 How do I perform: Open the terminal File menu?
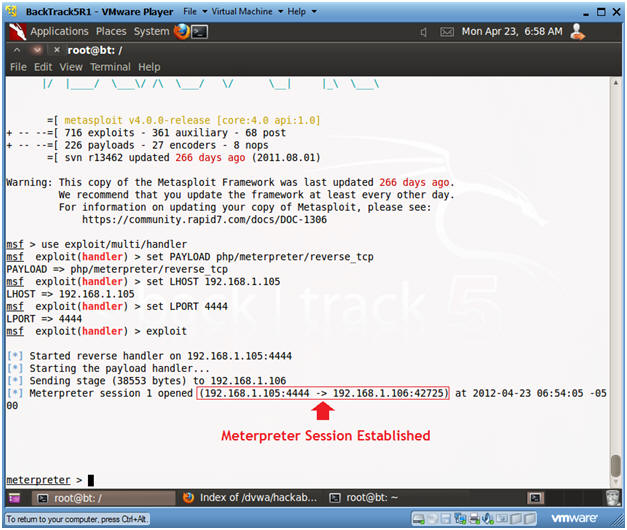pos(18,67)
